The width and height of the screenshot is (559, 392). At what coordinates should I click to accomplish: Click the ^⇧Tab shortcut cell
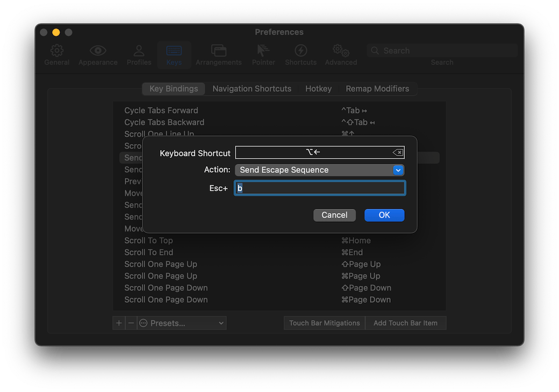(358, 122)
